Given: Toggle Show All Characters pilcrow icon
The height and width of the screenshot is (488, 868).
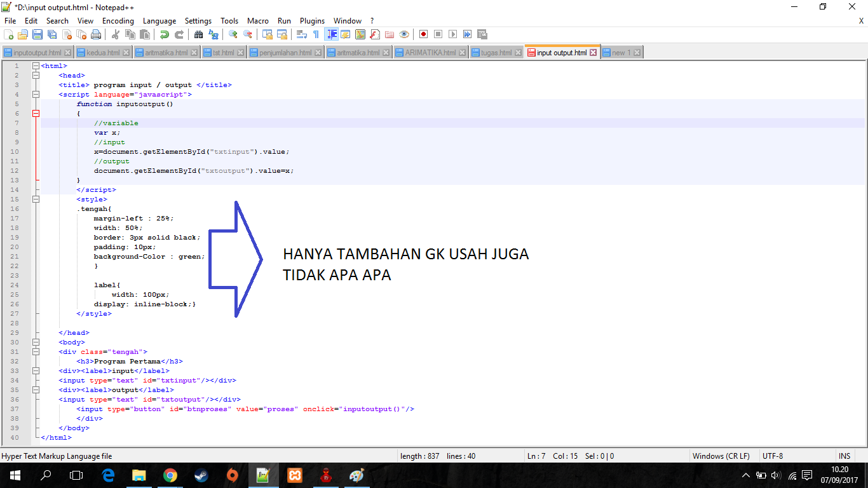Looking at the screenshot, I should click(316, 34).
